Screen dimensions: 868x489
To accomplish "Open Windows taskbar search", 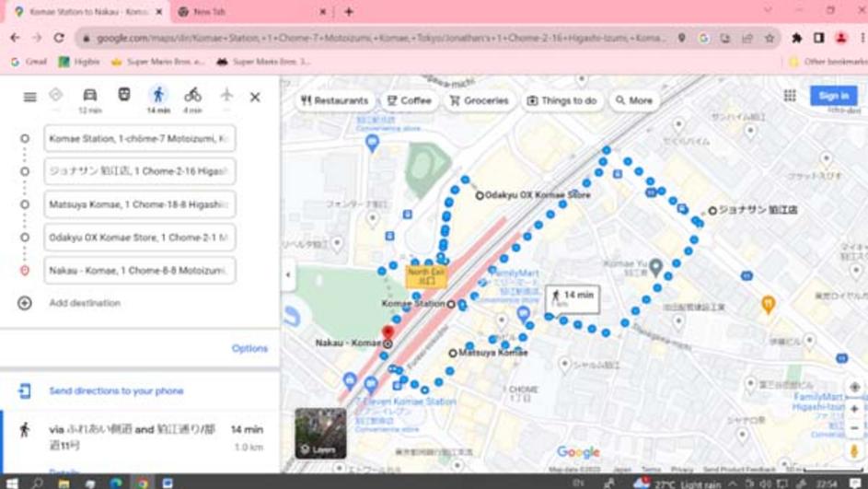I will click(x=37, y=483).
